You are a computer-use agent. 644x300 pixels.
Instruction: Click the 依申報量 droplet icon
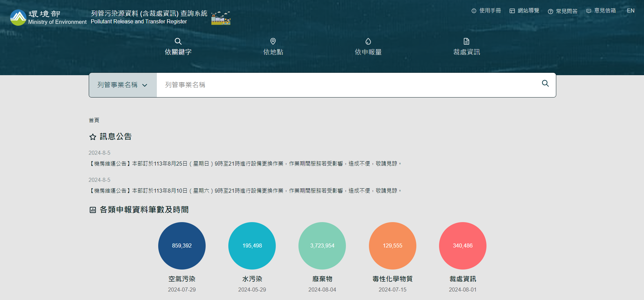pyautogui.click(x=368, y=41)
